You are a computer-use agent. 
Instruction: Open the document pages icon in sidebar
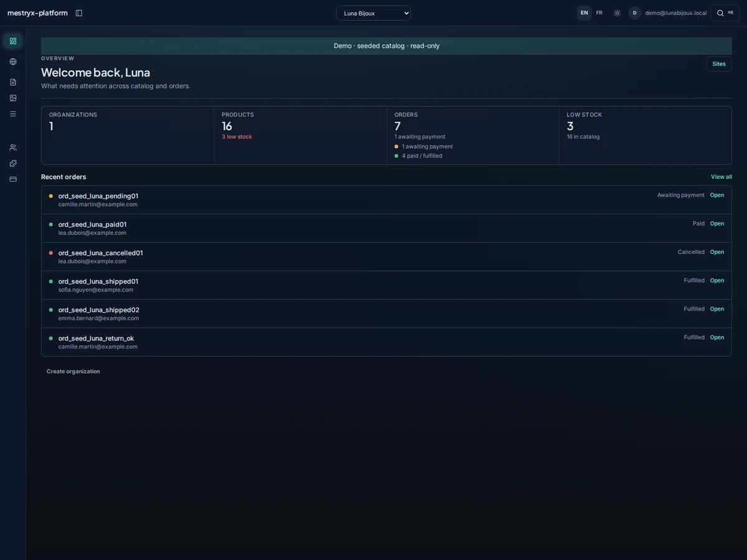click(x=13, y=82)
